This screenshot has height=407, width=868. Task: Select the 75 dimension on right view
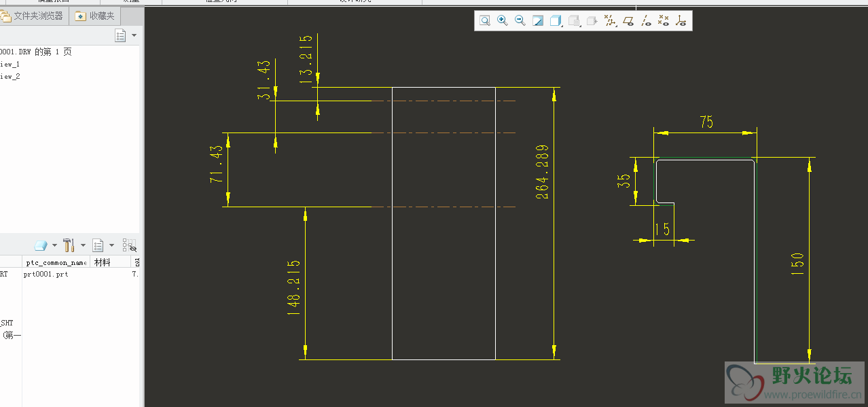[706, 122]
